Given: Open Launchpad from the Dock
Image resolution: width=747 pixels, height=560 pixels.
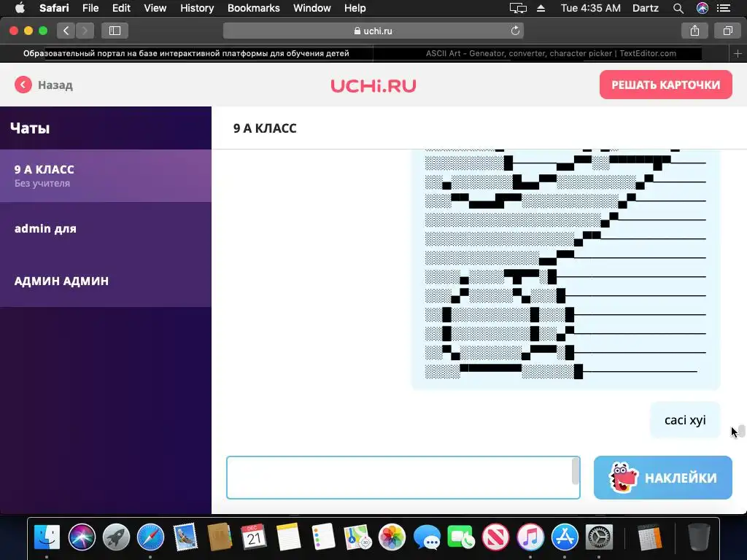Looking at the screenshot, I should (x=116, y=537).
